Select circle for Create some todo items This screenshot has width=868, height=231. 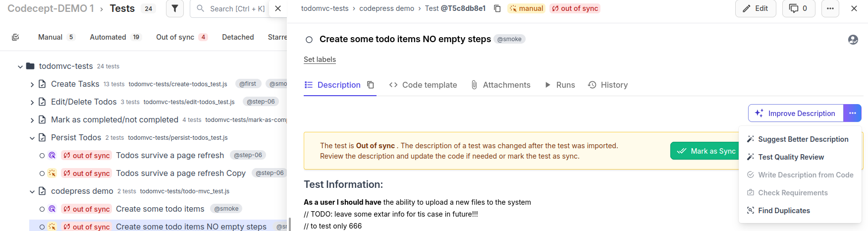[42, 209]
